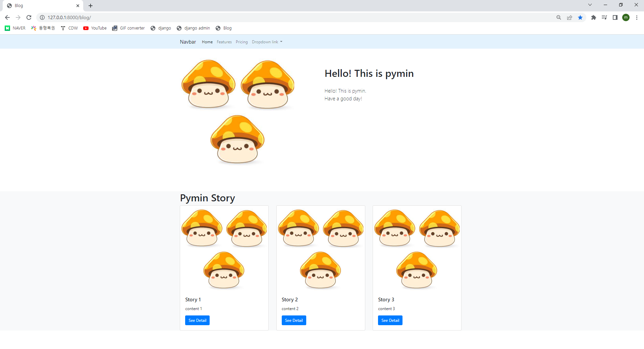
Task: Expand the Dropdown link menu
Action: click(x=267, y=42)
